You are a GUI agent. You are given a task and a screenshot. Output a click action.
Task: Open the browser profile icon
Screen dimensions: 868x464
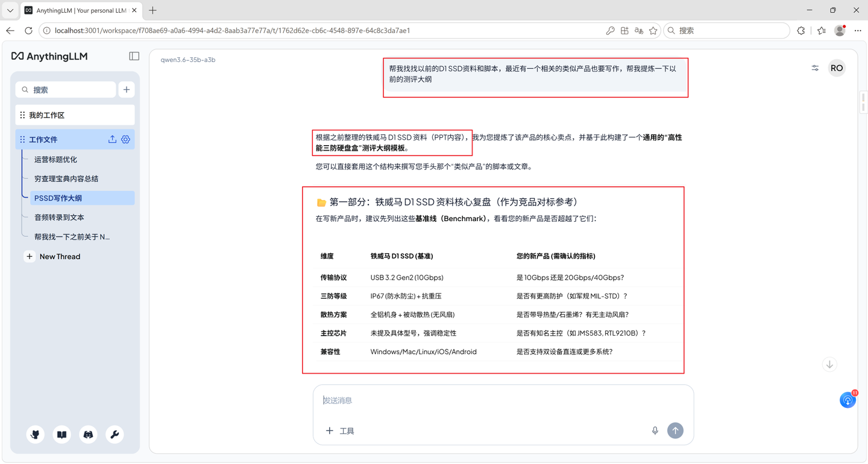click(x=840, y=31)
